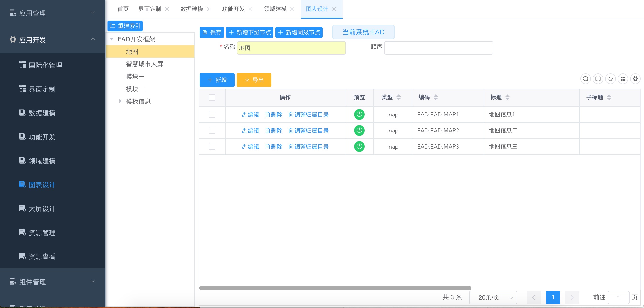Preview chart for row EAD.EAD.MAP3

click(x=359, y=146)
